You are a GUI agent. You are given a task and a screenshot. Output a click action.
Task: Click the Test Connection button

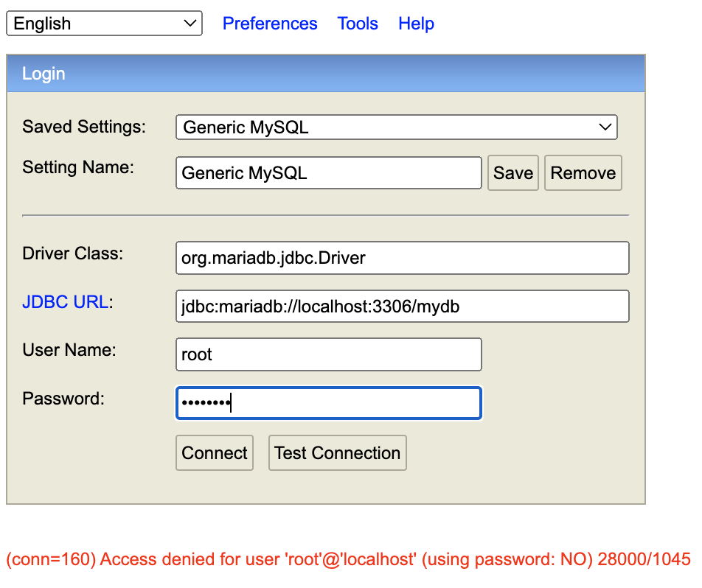(x=338, y=453)
